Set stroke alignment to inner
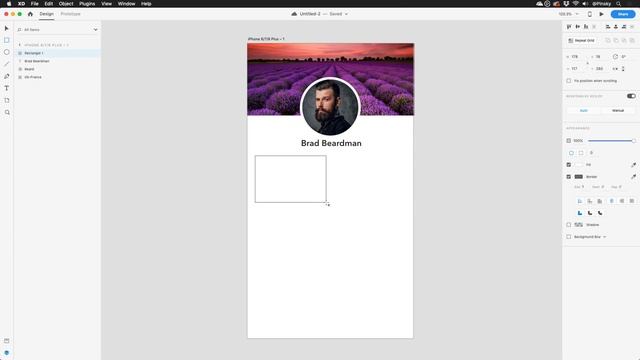Image resolution: width=640 pixels, height=360 pixels. 580,201
